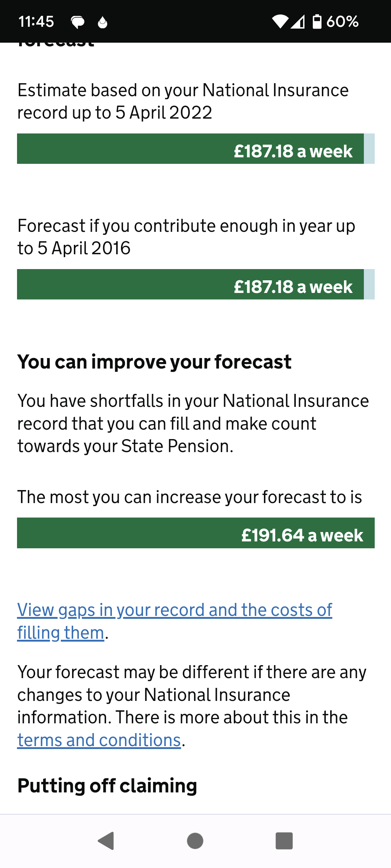This screenshot has height=868, width=391.
Task: Tap 'The most you can increase' text
Action: [190, 497]
